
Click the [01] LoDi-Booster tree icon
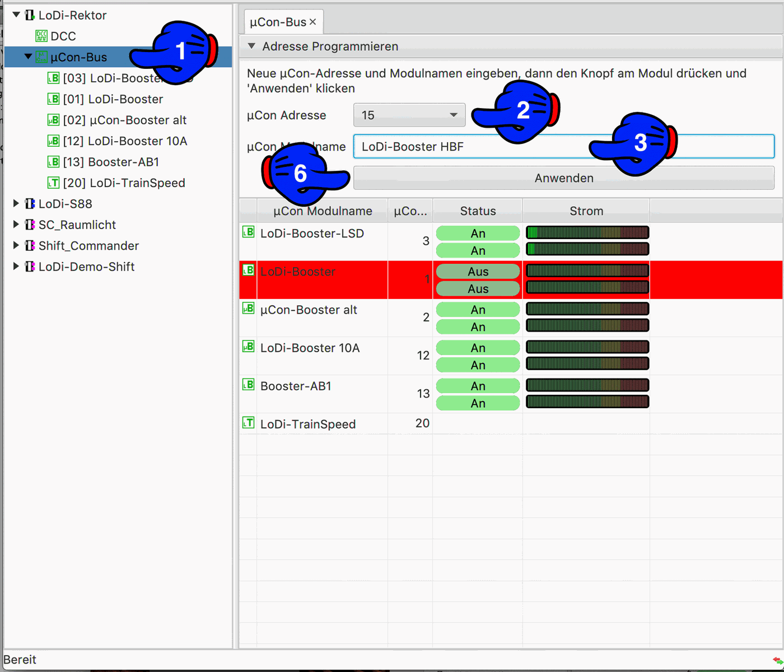53,99
